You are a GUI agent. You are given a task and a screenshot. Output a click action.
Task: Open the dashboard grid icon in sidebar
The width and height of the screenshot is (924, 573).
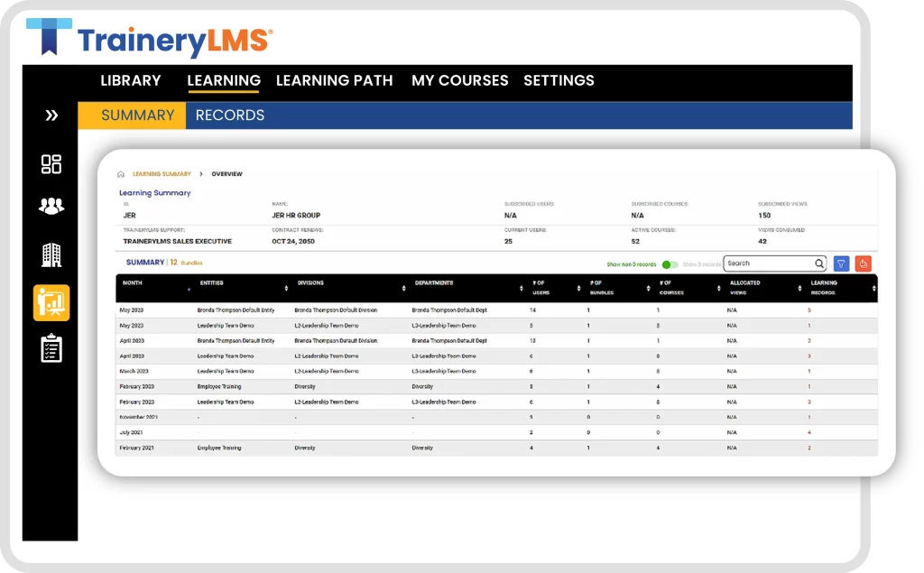coord(51,164)
